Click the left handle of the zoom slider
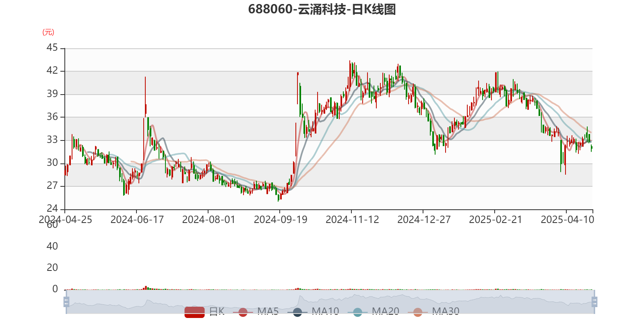Image resolution: width=644 pixels, height=322 pixels. coord(66,302)
